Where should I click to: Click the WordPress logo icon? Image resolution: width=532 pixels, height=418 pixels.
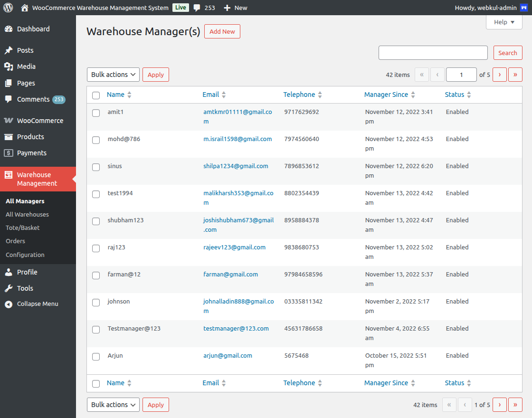8,8
